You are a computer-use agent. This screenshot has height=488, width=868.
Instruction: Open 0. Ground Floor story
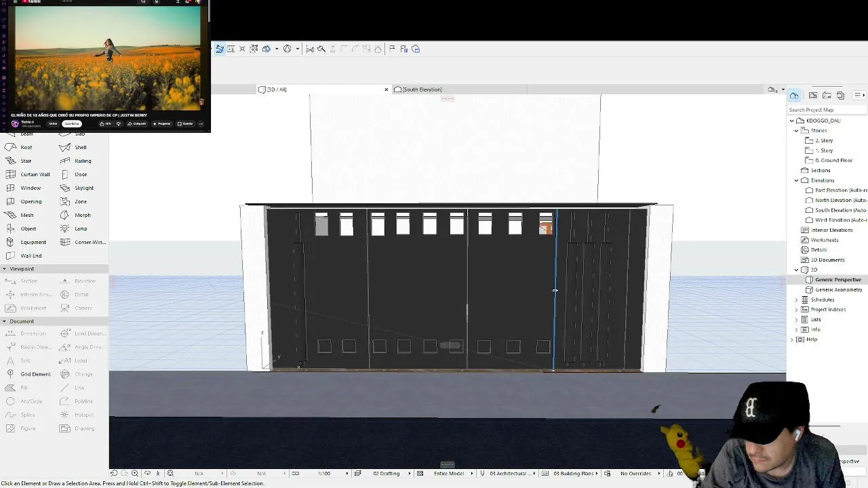pyautogui.click(x=828, y=161)
